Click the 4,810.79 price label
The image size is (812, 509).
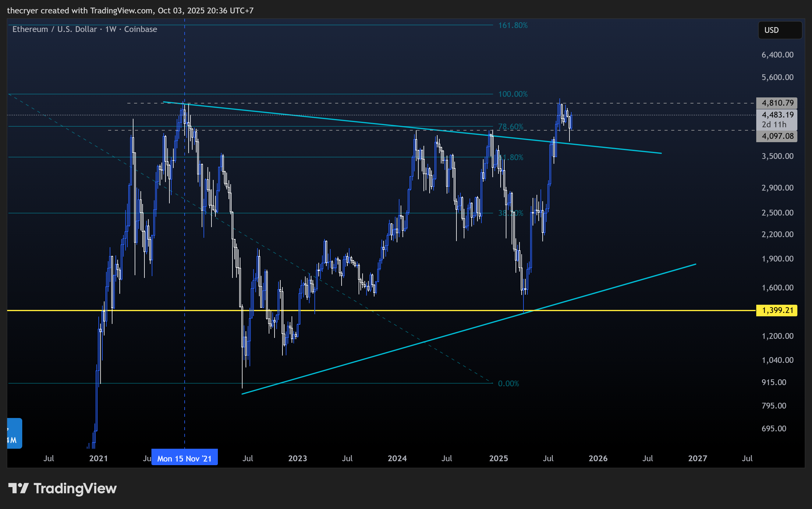click(777, 103)
